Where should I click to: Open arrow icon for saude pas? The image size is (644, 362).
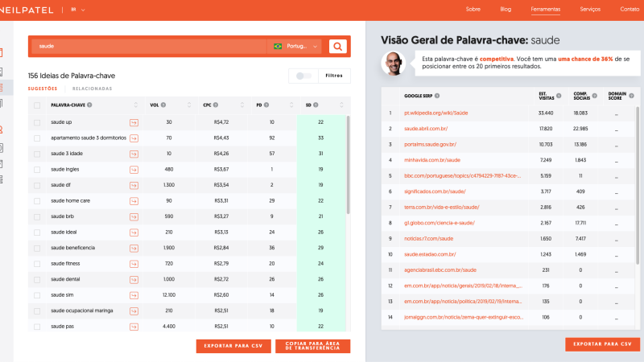134,327
